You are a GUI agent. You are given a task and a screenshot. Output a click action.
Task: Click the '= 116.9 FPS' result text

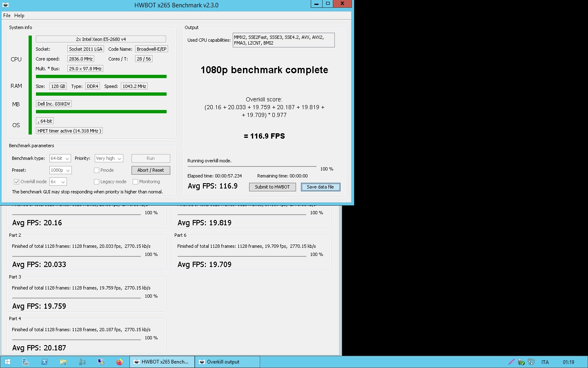click(x=264, y=136)
